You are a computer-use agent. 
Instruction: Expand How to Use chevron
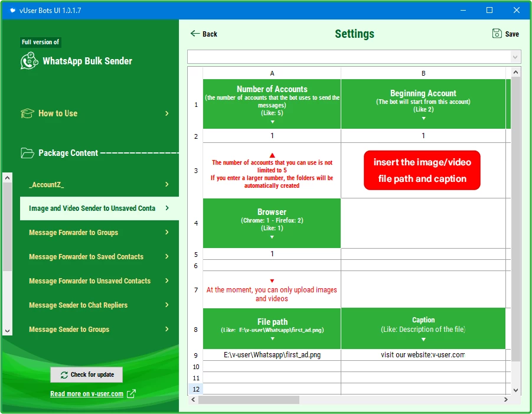coord(167,113)
